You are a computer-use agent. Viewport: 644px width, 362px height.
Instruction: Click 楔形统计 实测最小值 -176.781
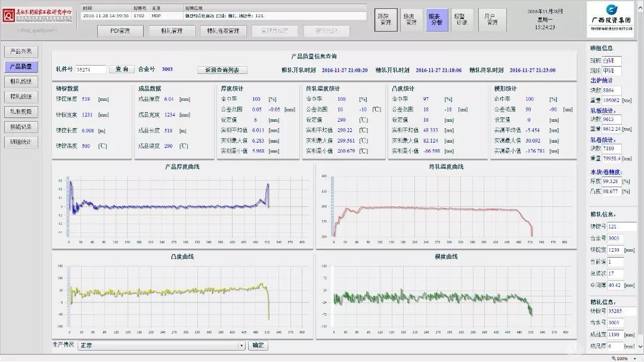click(x=536, y=151)
